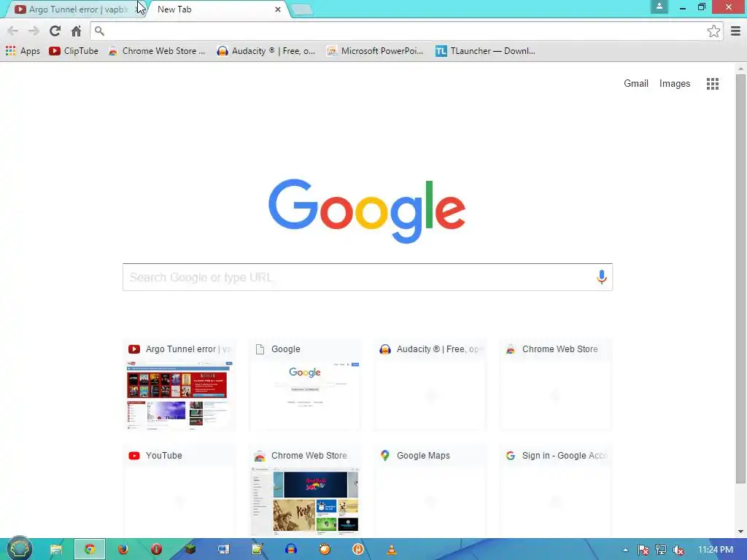The height and width of the screenshot is (560, 747).
Task: Click the page vertical scrollbar thumb
Action: (x=740, y=279)
